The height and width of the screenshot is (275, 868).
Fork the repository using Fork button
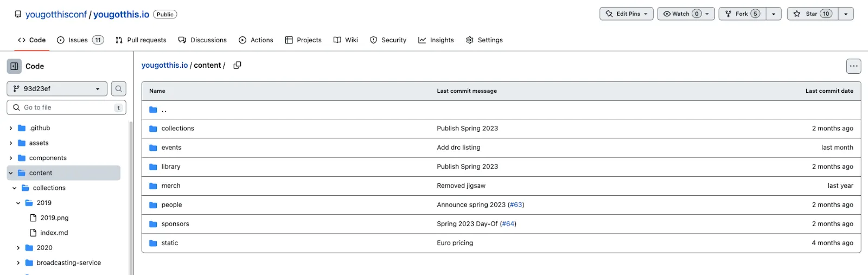coord(741,14)
